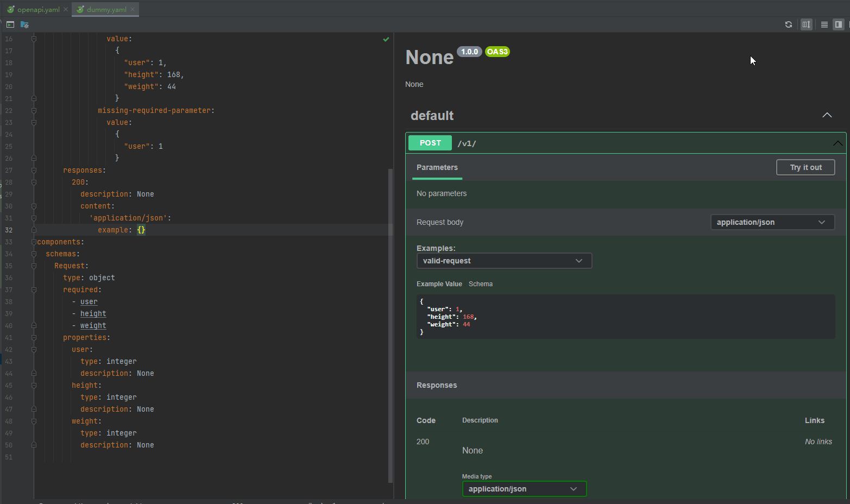Click the underlined 'height' required item

[93, 314]
